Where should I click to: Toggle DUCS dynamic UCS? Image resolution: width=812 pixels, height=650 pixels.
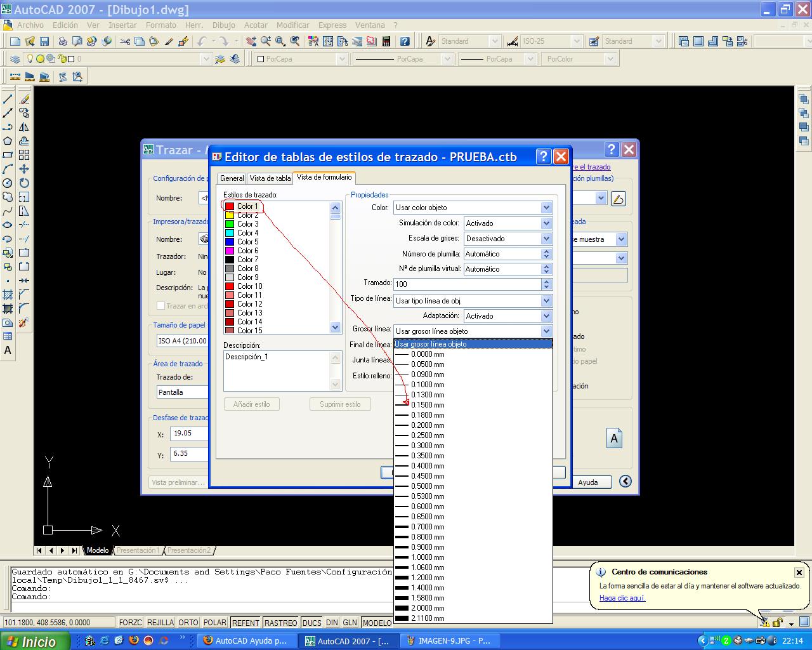[311, 623]
